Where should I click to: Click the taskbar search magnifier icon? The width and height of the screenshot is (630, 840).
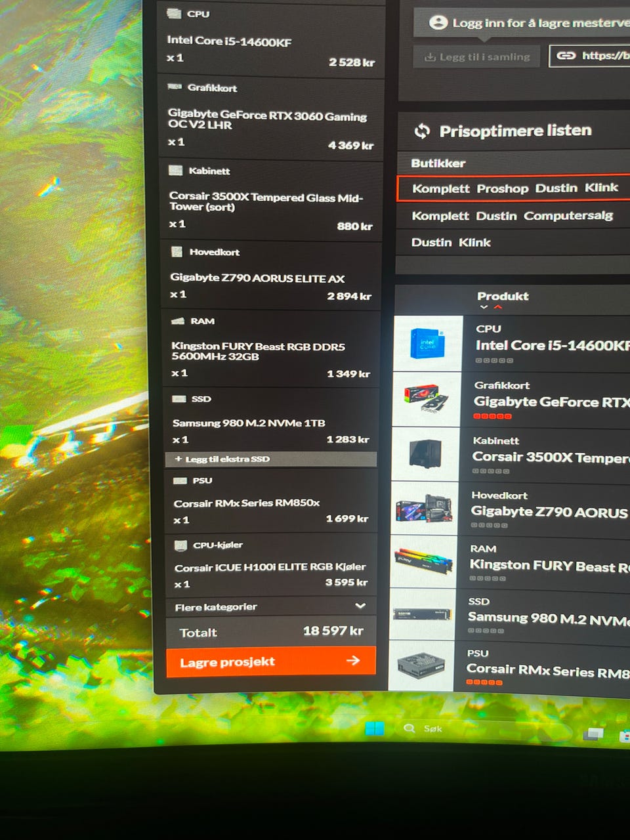(x=409, y=728)
